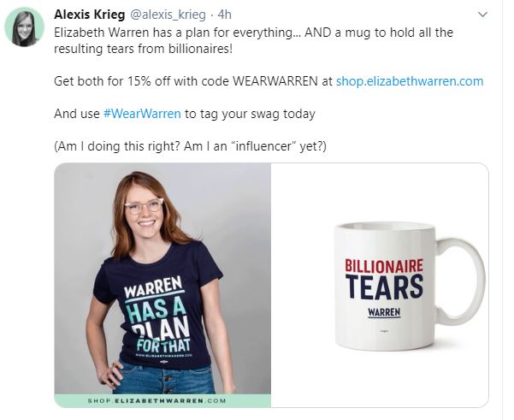
Task: Click the WARREN logo on the mug
Action: coord(384,312)
